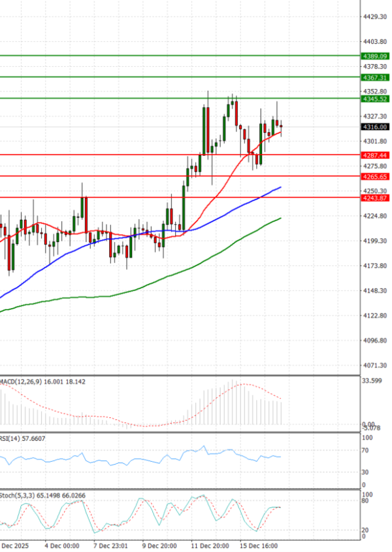Click the 4 Dec 00:00 date marker
392x552 pixels.
coord(63,544)
